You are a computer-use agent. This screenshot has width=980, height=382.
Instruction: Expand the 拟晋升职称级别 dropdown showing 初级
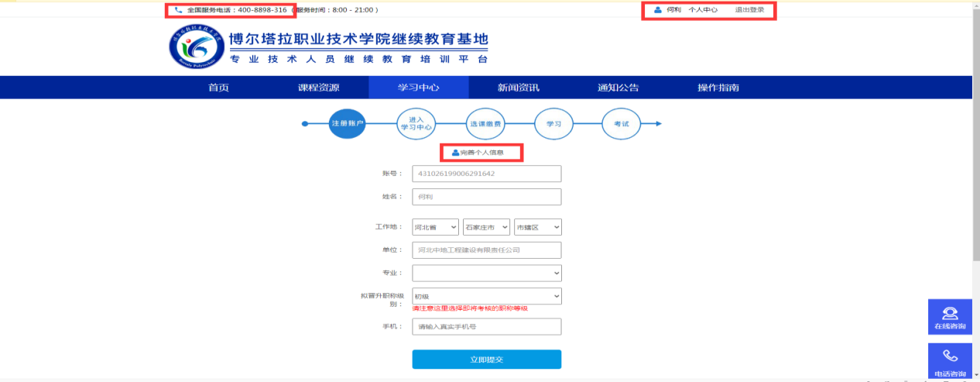pos(486,296)
